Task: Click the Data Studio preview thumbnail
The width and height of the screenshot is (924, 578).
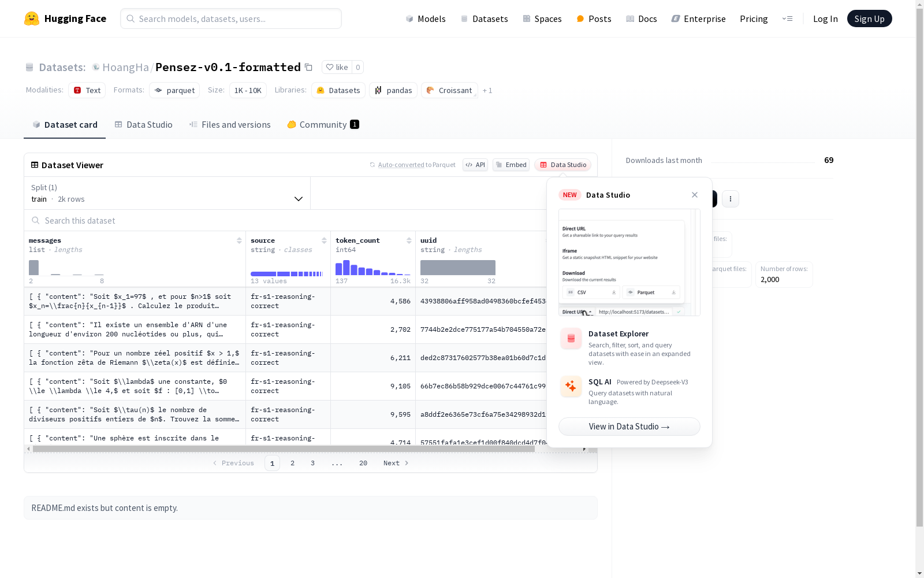Action: click(x=629, y=262)
